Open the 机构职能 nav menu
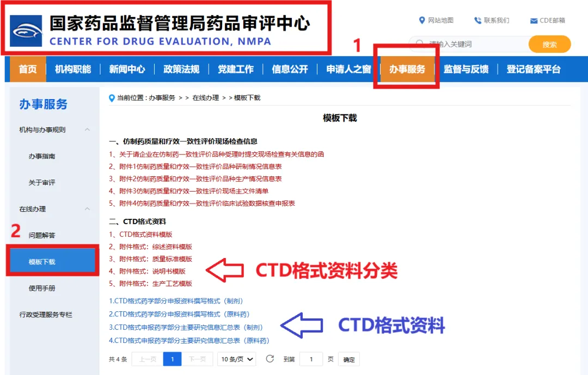The image size is (588, 375). (x=73, y=69)
